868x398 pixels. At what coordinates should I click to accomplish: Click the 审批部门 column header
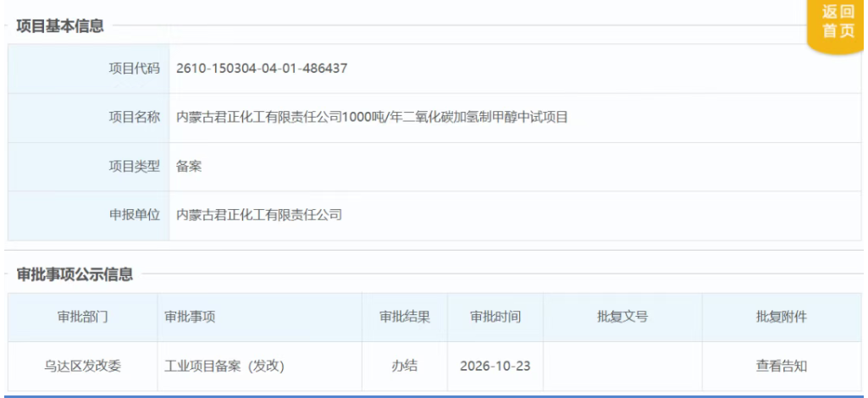(82, 318)
